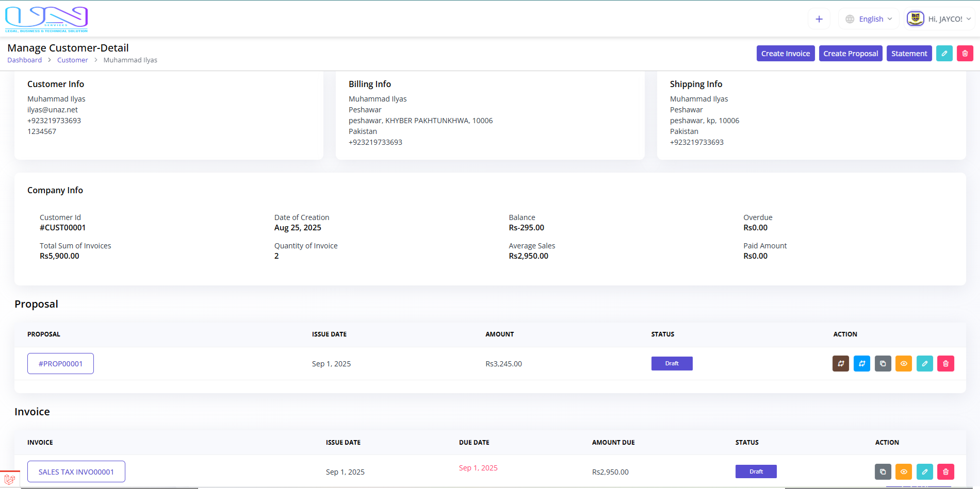
Task: Click the Statement button
Action: [909, 54]
